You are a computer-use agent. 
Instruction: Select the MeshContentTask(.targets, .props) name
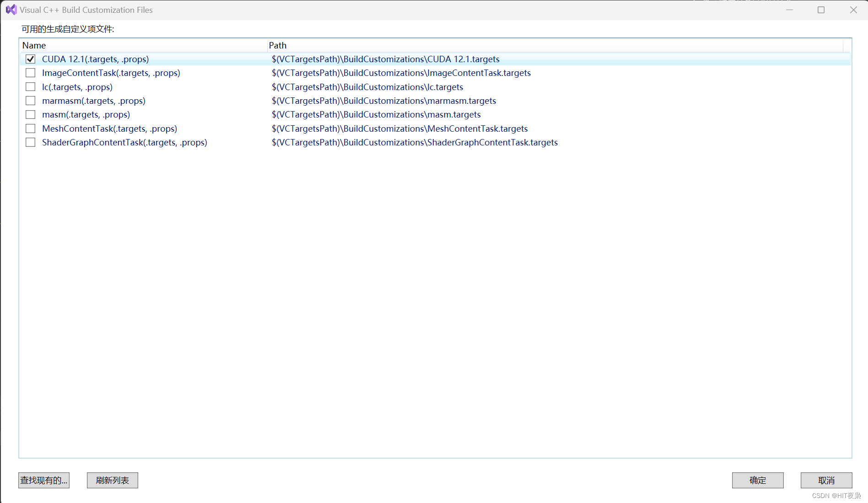[109, 128]
